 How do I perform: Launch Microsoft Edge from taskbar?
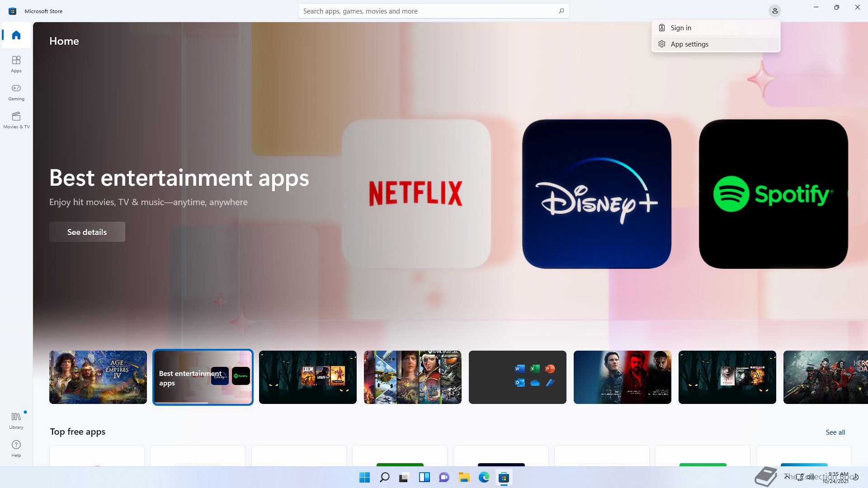point(484,477)
